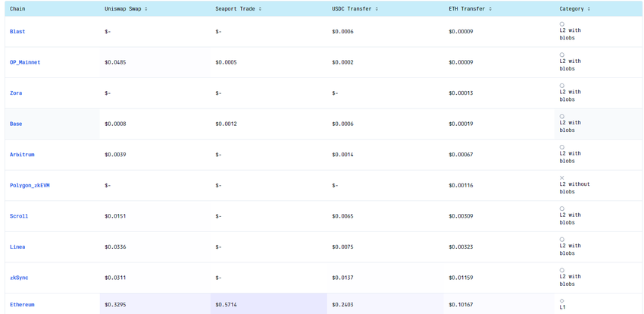This screenshot has height=314, width=644.
Task: Click the X icon in Polygon_zkEVM row
Action: [562, 177]
